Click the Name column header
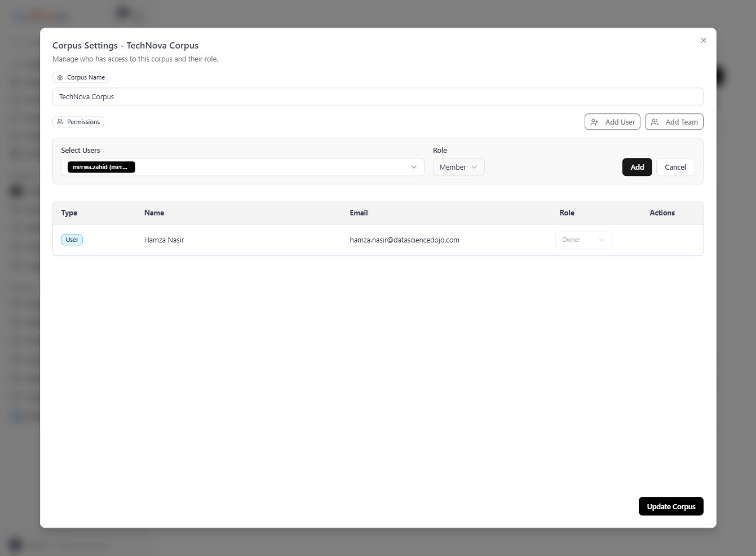 click(x=154, y=213)
